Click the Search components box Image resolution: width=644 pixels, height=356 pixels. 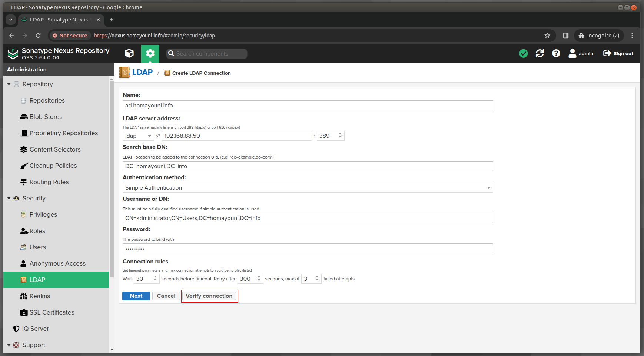pos(207,54)
